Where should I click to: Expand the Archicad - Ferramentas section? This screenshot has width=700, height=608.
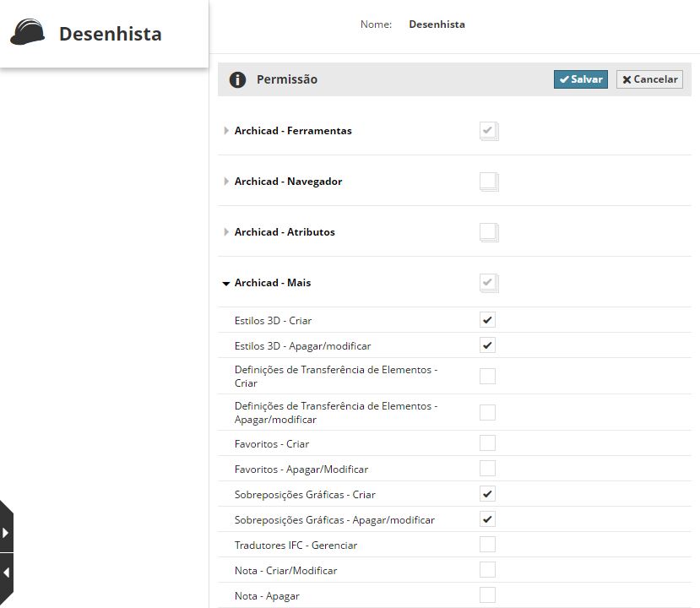[226, 131]
